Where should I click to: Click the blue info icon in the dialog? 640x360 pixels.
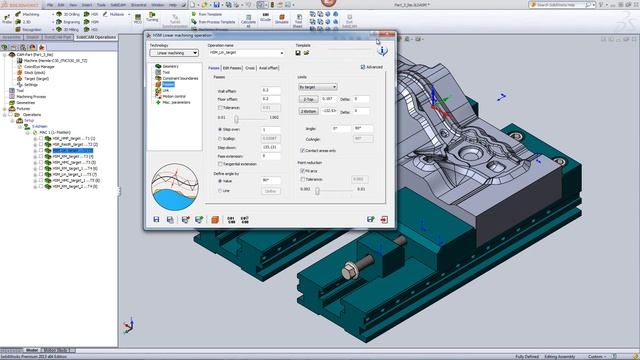pos(382,51)
